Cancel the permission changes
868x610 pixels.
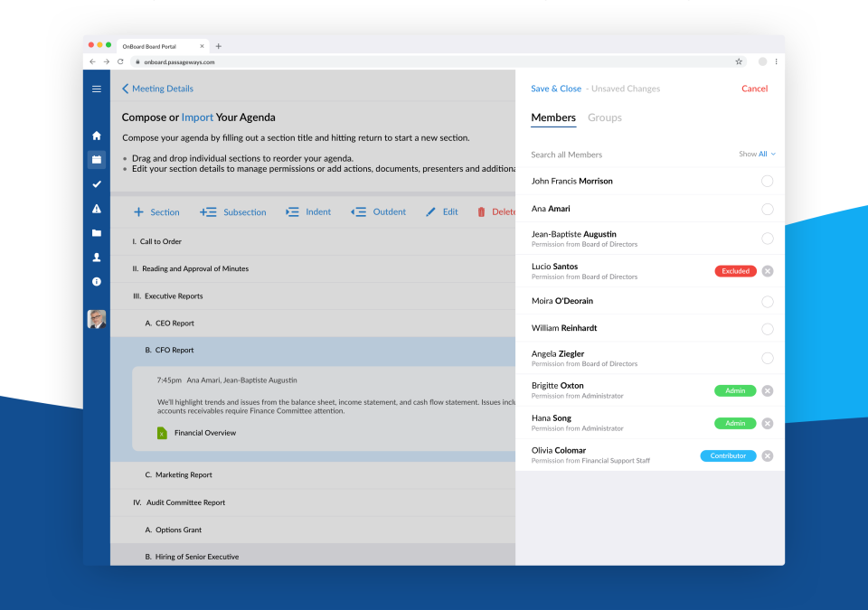[754, 89]
